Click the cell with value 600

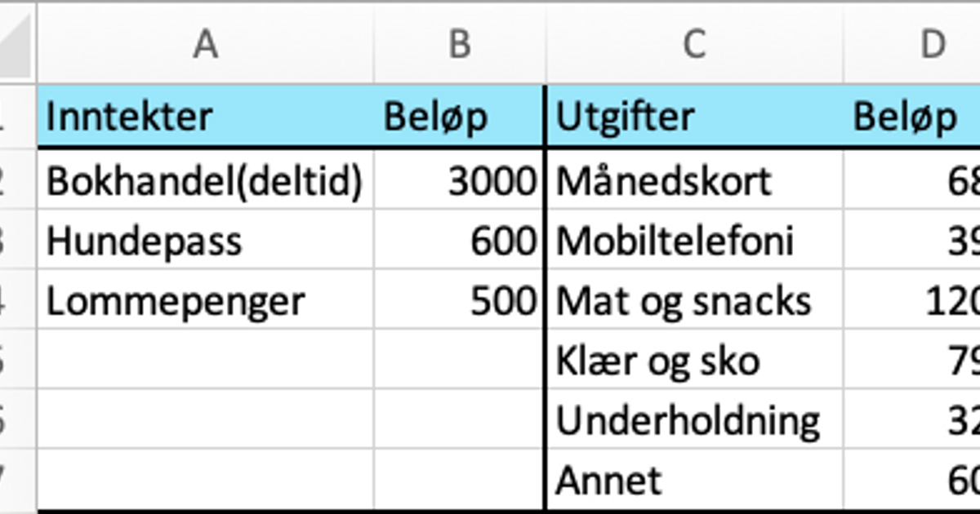460,241
